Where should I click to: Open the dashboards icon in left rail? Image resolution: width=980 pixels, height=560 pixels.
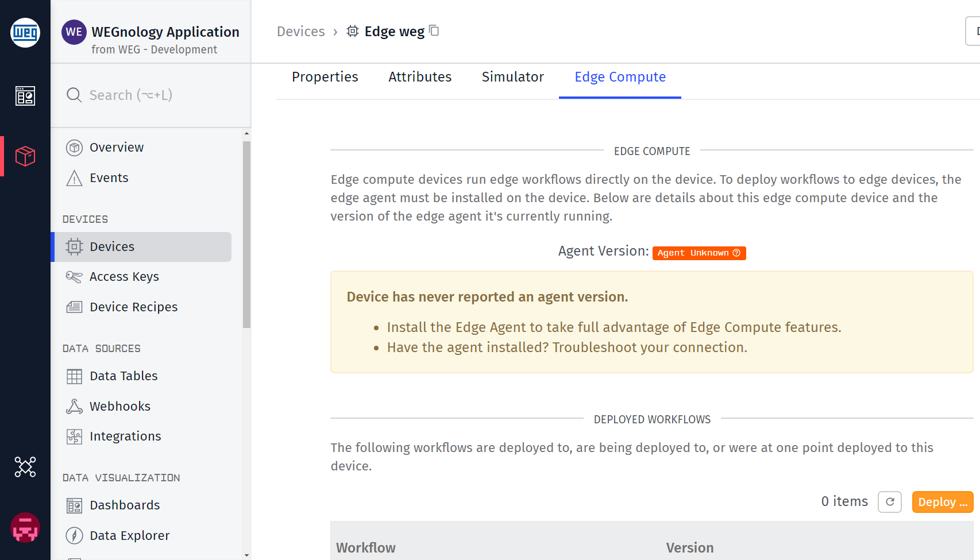pyautogui.click(x=25, y=96)
